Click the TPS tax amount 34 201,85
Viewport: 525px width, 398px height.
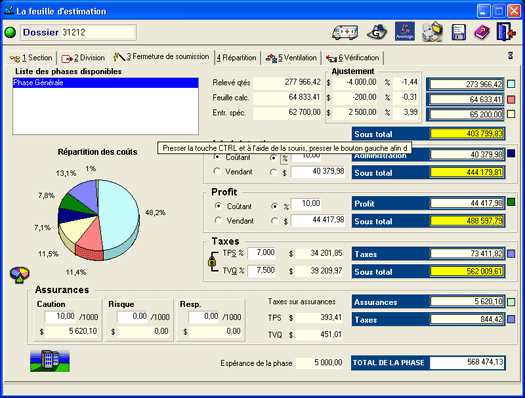point(319,253)
